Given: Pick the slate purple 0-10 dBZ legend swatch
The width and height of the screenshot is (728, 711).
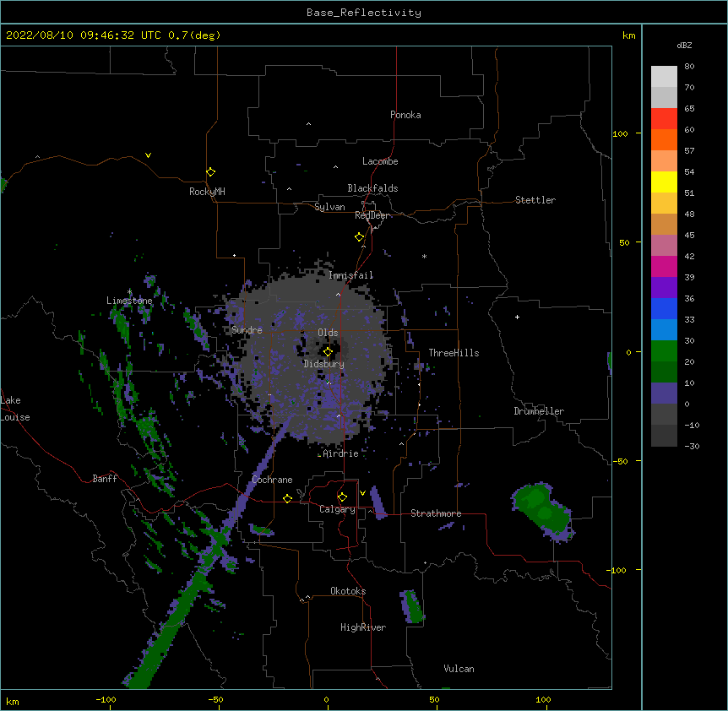Looking at the screenshot, I should [664, 393].
